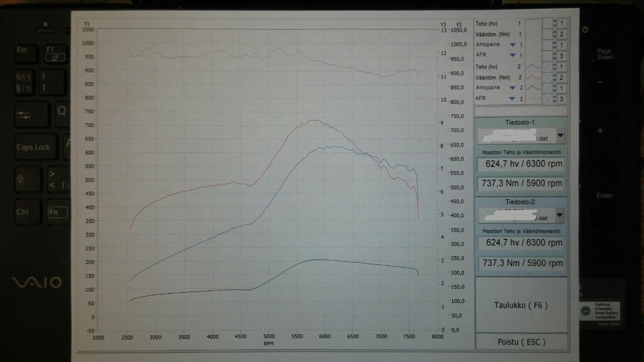Click the blue Teho (hv) 2 line sample
This screenshot has height=362, width=644.
[x=533, y=67]
